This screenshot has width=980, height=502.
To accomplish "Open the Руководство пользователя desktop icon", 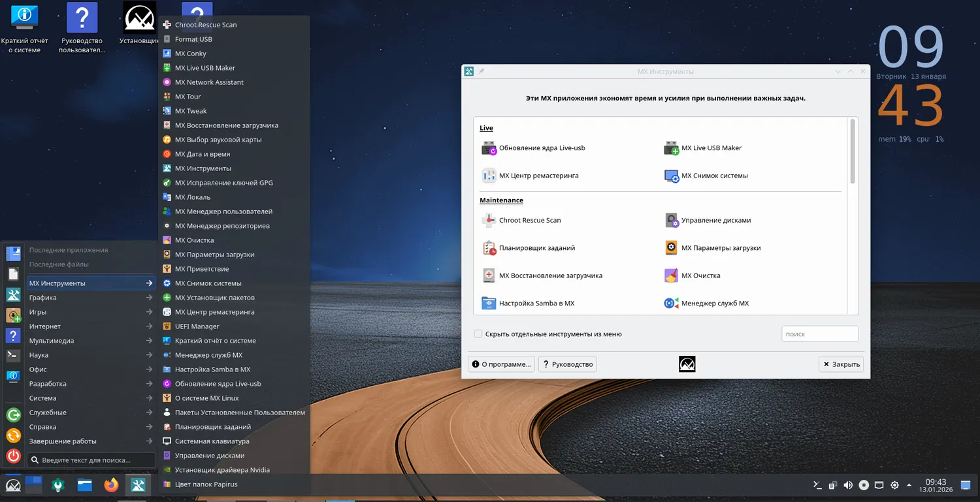I will click(x=82, y=28).
